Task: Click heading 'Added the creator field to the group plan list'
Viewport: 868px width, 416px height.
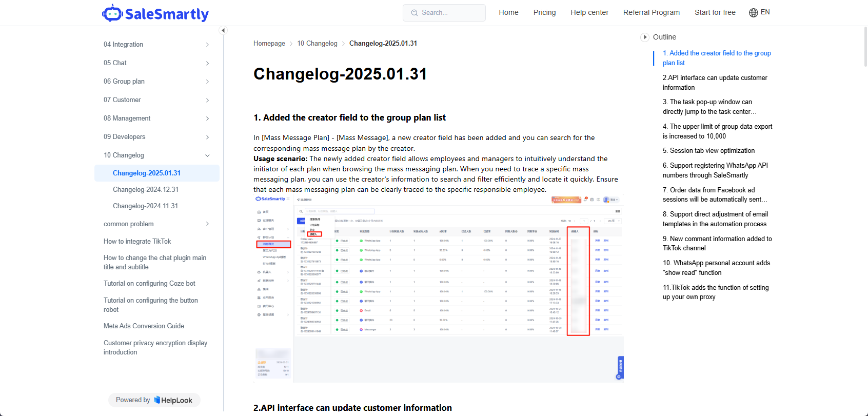Action: pos(349,118)
